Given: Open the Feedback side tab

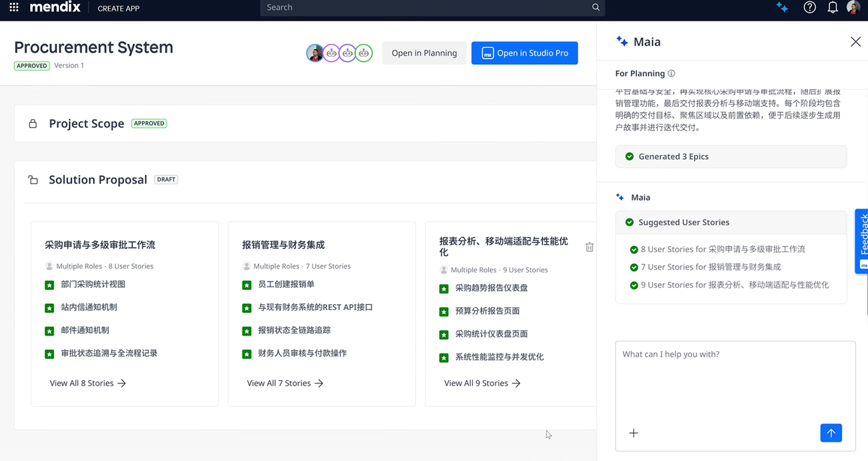Looking at the screenshot, I should tap(861, 241).
